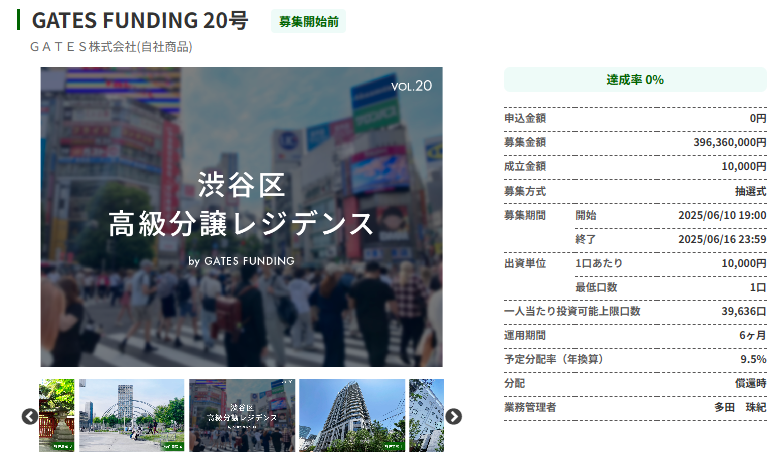Click the manager name 多田 珠紀
The height and width of the screenshot is (452, 775).
[740, 407]
